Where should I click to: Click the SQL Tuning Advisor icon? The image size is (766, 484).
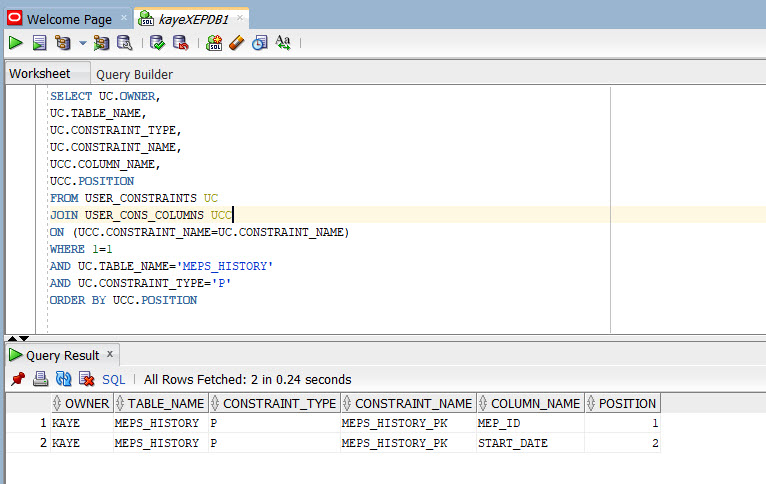125,43
